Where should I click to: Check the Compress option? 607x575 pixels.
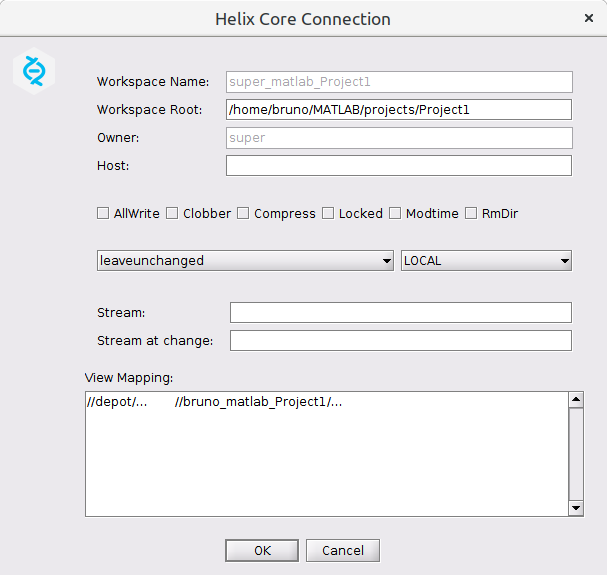coord(243,213)
